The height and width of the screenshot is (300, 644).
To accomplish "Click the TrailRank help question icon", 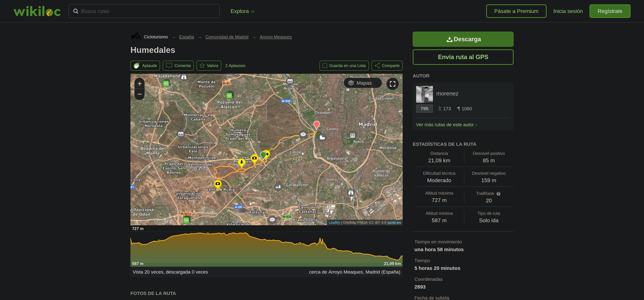I will (x=498, y=194).
